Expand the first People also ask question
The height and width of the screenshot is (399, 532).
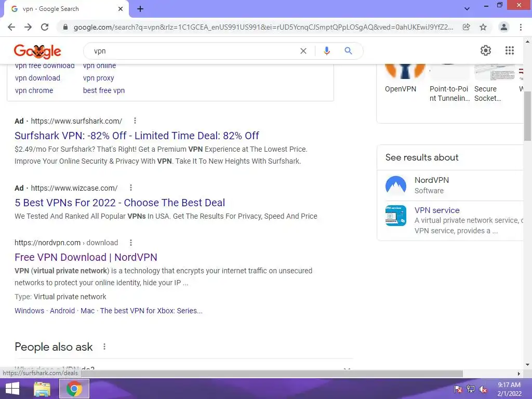(184, 368)
